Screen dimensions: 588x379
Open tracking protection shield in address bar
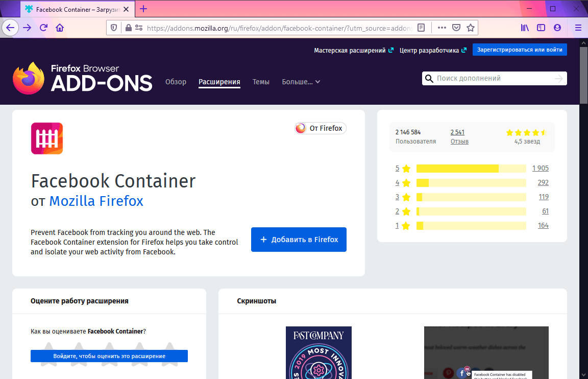pos(114,28)
